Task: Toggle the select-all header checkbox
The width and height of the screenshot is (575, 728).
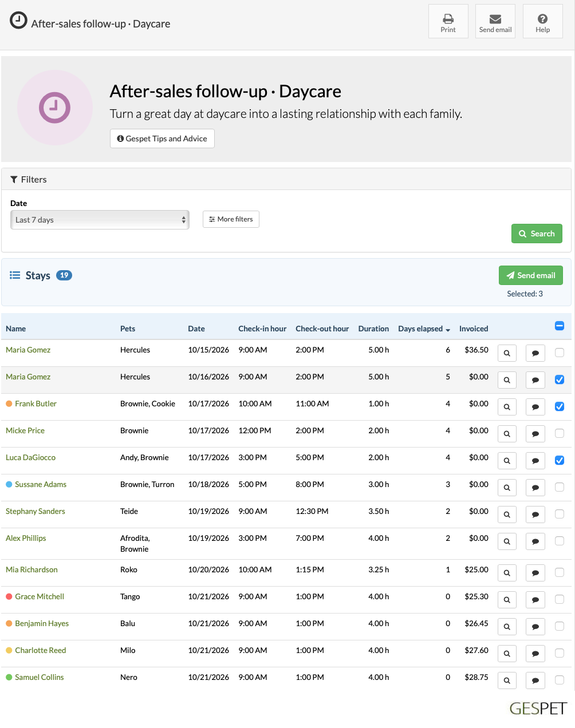Action: coord(560,326)
